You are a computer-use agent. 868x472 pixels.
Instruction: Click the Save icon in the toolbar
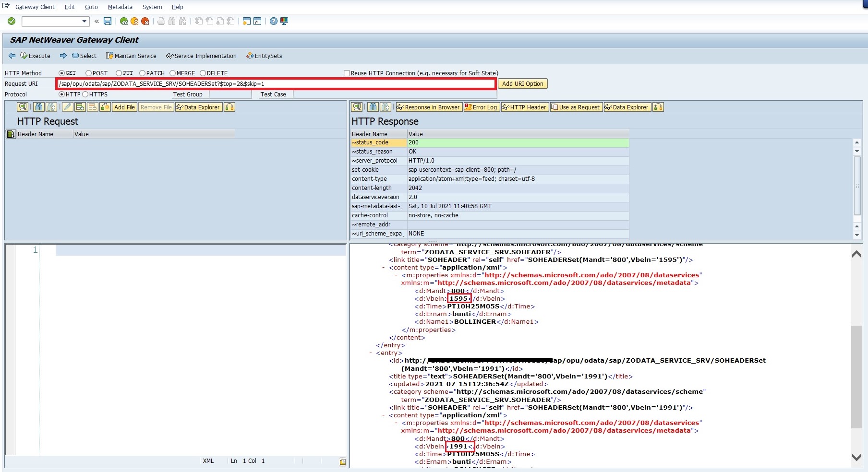[108, 21]
